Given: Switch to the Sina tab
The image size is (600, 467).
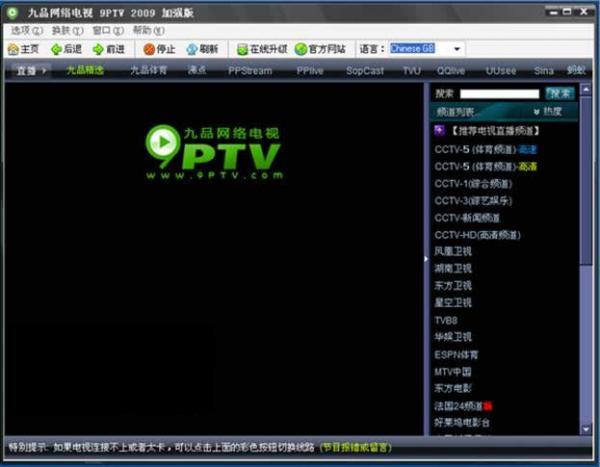Looking at the screenshot, I should point(544,71).
